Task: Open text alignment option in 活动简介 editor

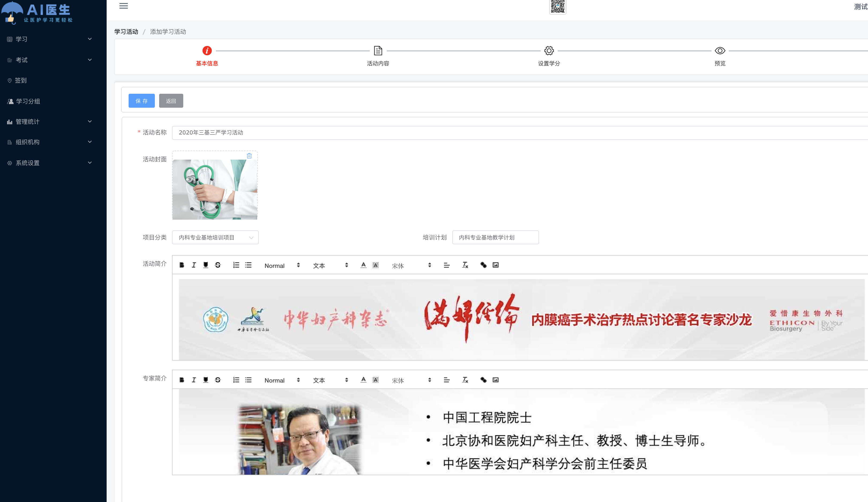Action: click(447, 265)
